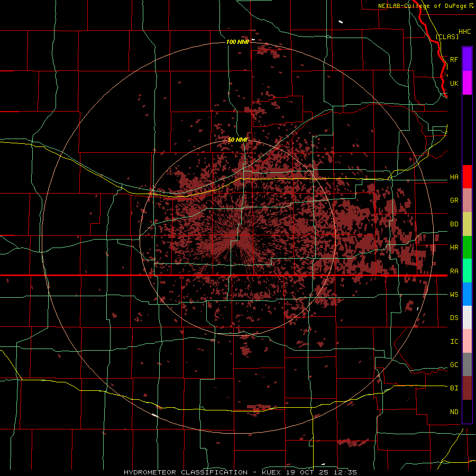Click the BI legend label
The image size is (476, 476).
coord(454,388)
